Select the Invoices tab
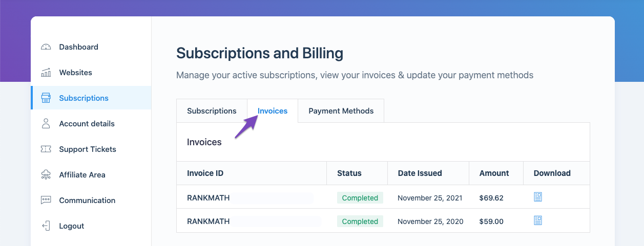 click(273, 111)
